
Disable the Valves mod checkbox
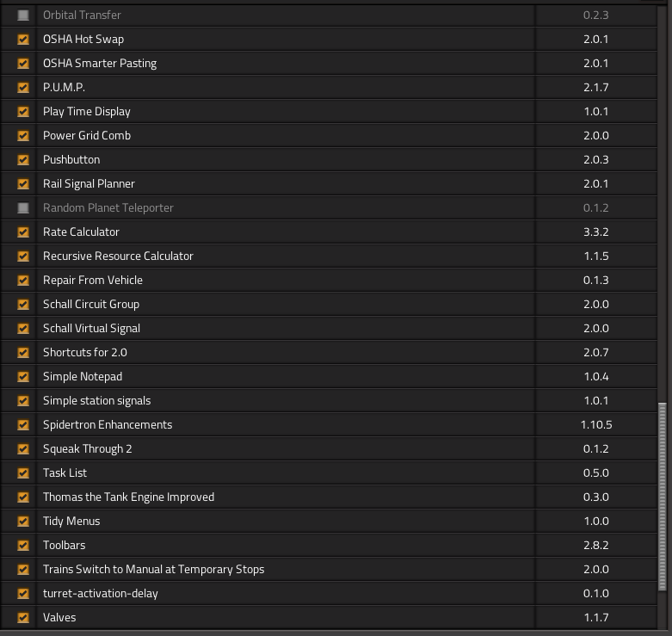click(23, 617)
